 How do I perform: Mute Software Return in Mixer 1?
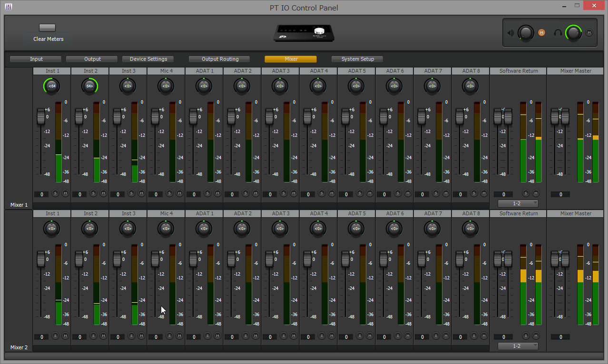click(536, 193)
